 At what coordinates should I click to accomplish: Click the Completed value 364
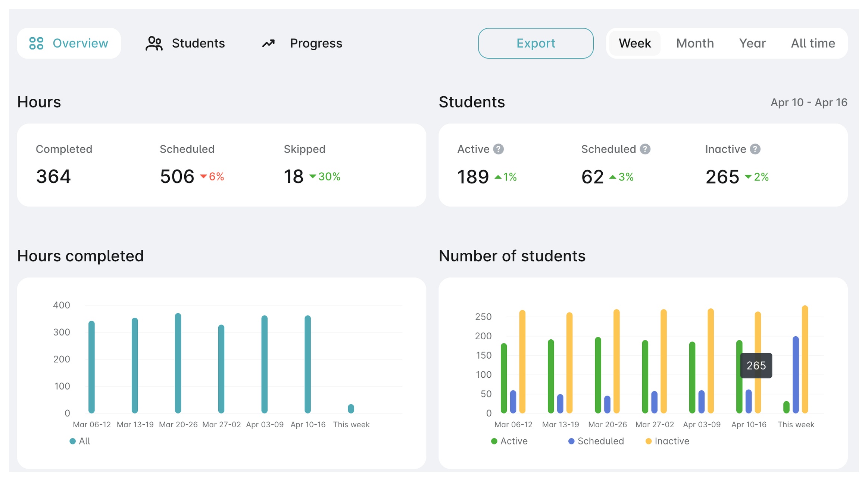click(53, 176)
